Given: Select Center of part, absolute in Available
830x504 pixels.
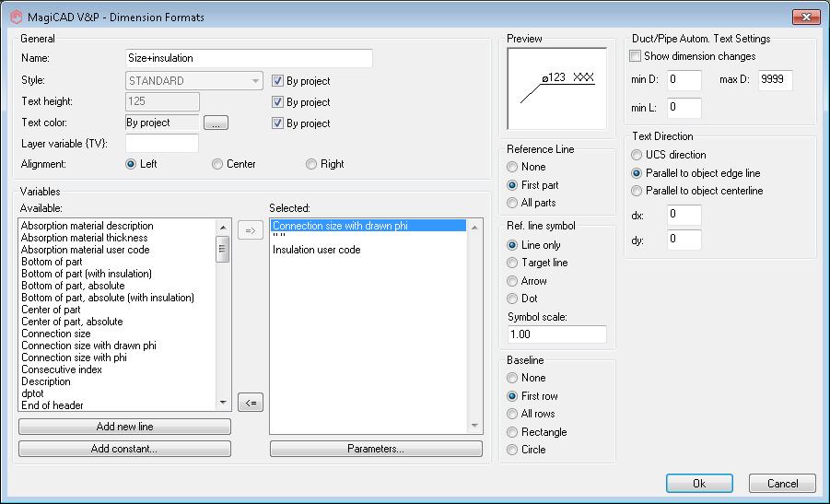Looking at the screenshot, I should click(x=72, y=322).
